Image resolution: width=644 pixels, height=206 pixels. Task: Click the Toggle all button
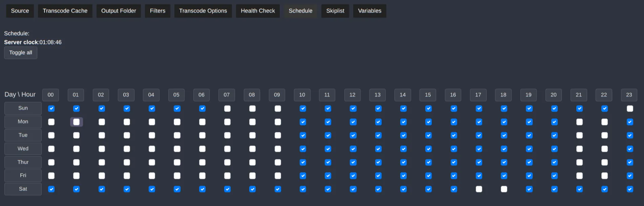(x=21, y=53)
